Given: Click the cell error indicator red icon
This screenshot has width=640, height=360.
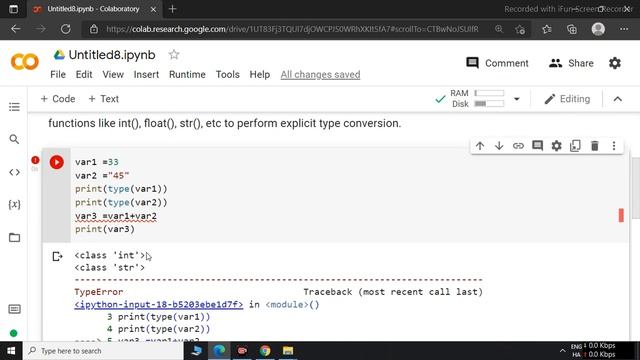Looking at the screenshot, I should [35, 160].
